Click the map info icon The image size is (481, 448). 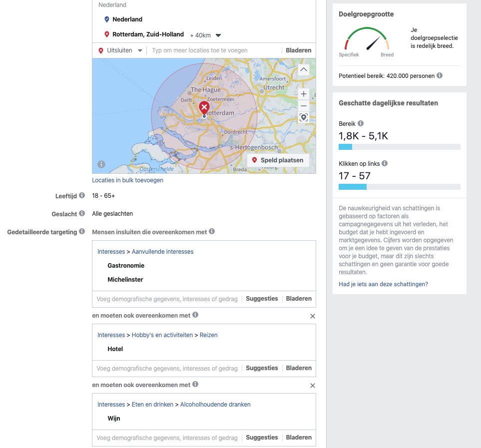(x=101, y=164)
